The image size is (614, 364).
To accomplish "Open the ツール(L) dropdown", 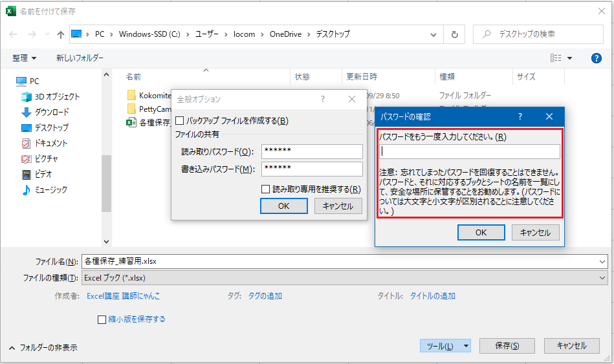I will (x=445, y=346).
